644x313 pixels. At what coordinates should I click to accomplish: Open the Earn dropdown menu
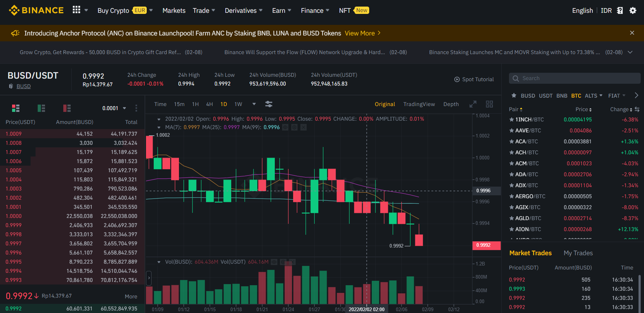(281, 11)
